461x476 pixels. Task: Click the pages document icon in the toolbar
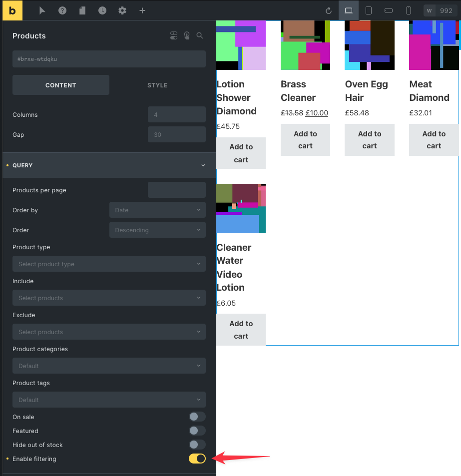click(x=82, y=10)
